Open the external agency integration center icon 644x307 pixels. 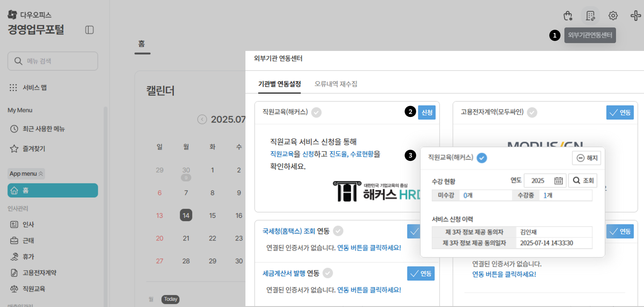[x=590, y=15]
